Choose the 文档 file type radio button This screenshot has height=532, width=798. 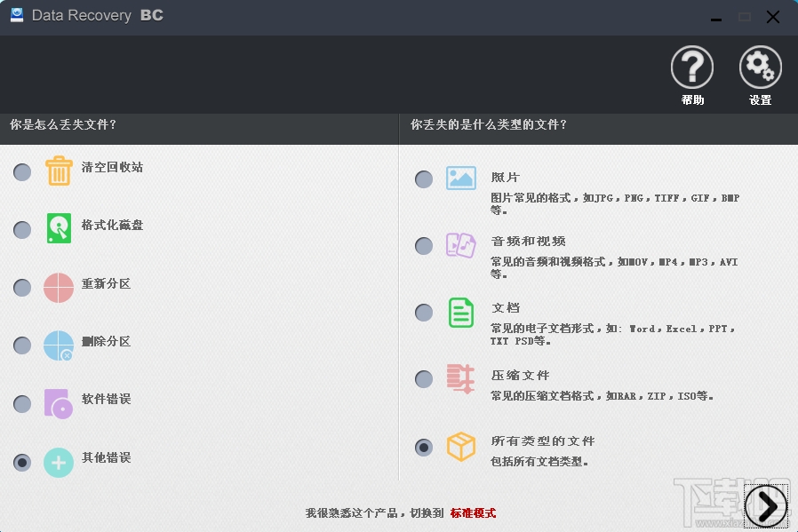click(423, 312)
